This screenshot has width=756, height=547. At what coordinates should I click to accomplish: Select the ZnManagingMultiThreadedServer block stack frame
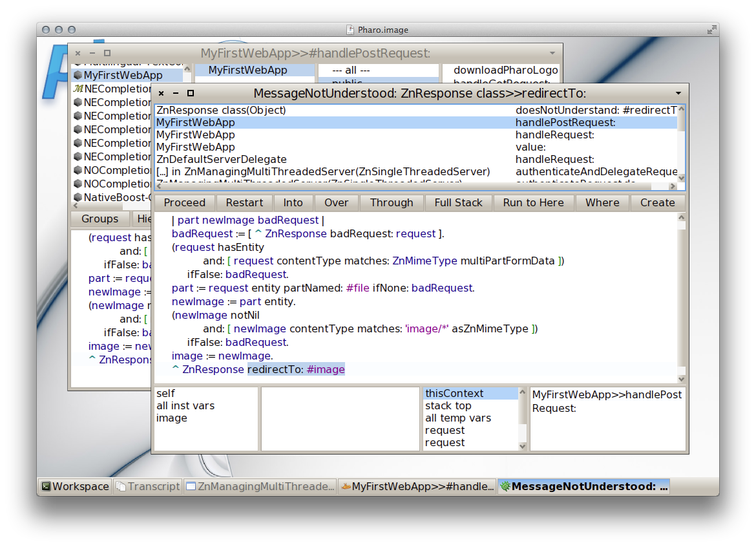coord(416,172)
